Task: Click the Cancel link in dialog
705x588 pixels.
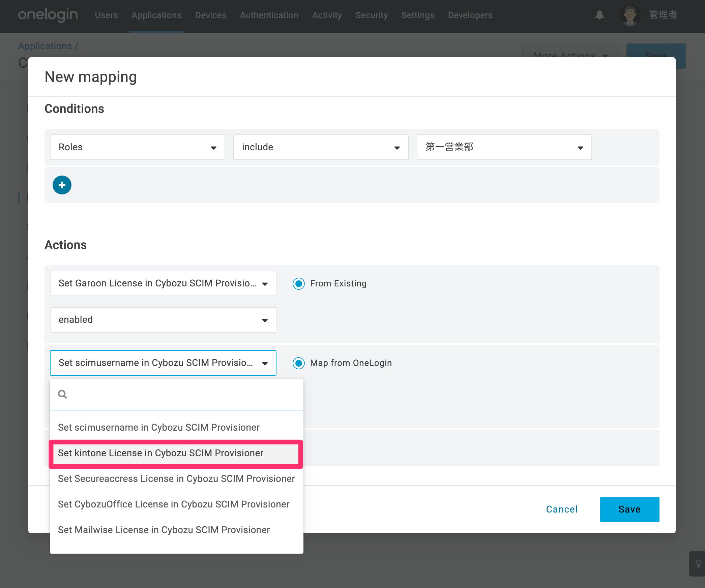Action: click(x=562, y=509)
